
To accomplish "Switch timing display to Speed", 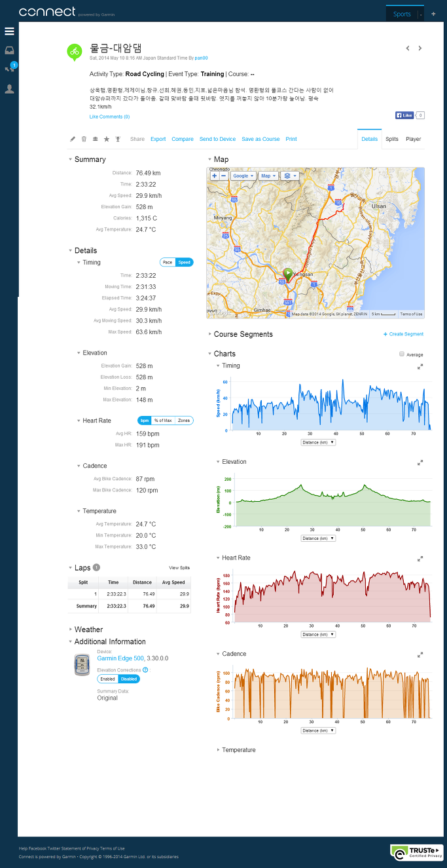I will [185, 262].
